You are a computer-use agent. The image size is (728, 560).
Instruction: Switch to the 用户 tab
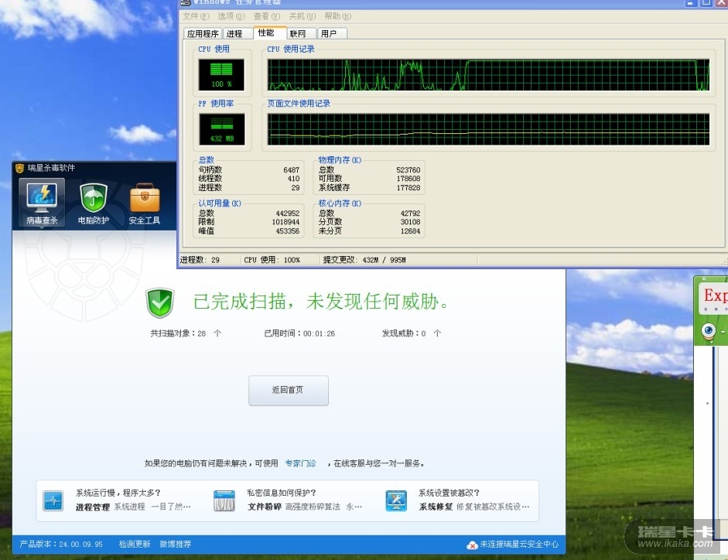pyautogui.click(x=332, y=33)
